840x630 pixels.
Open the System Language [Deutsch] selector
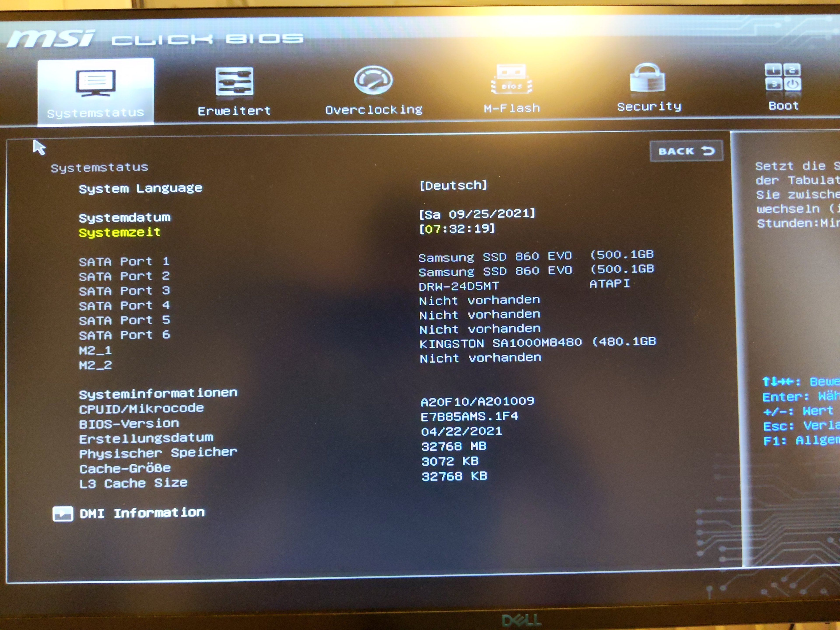(453, 185)
